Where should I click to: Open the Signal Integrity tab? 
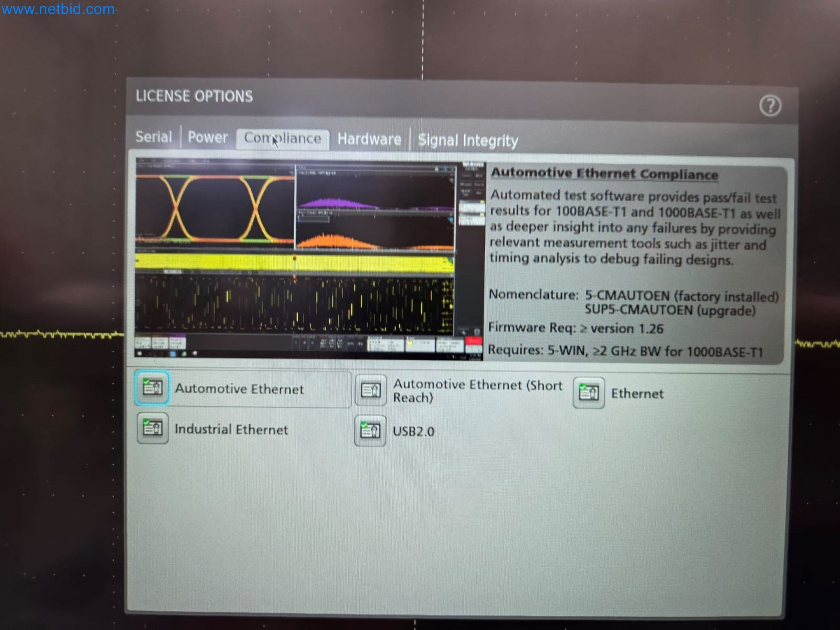coord(468,141)
